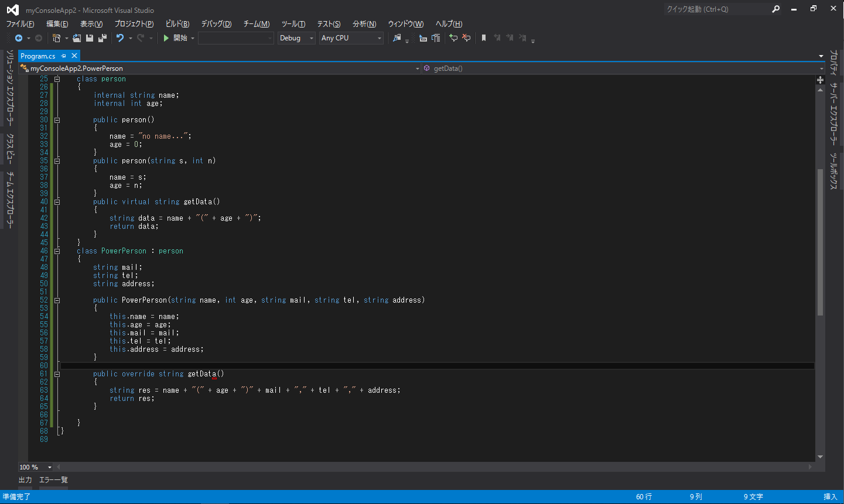Open the ビルド(B) menu
Image resolution: width=844 pixels, height=504 pixels.
pyautogui.click(x=177, y=24)
